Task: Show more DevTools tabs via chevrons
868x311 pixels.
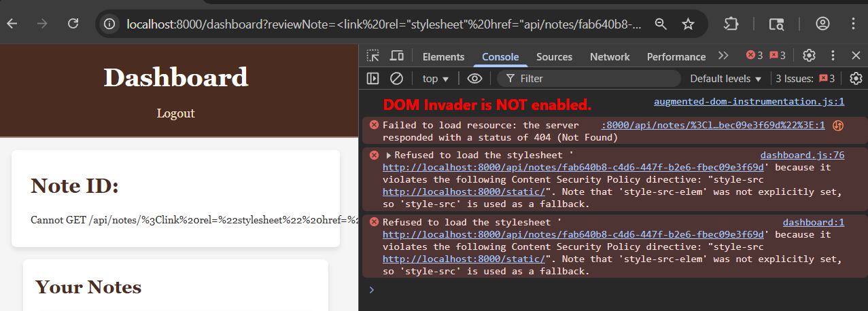Action: pos(723,56)
